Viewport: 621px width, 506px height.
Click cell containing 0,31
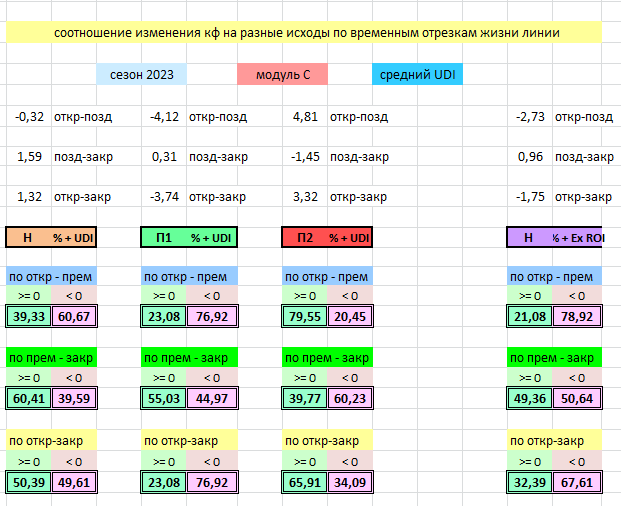click(164, 156)
